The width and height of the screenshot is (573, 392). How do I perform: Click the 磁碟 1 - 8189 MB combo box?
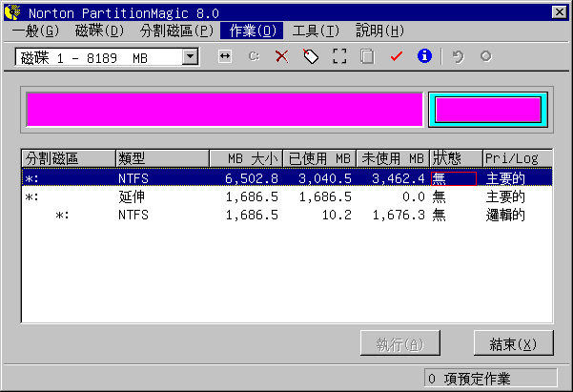107,56
